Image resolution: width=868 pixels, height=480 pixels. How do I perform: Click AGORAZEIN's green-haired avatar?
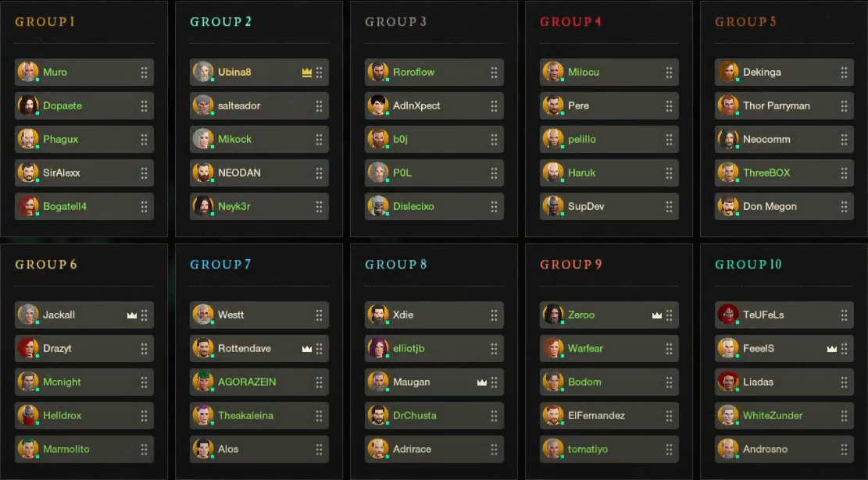203,382
